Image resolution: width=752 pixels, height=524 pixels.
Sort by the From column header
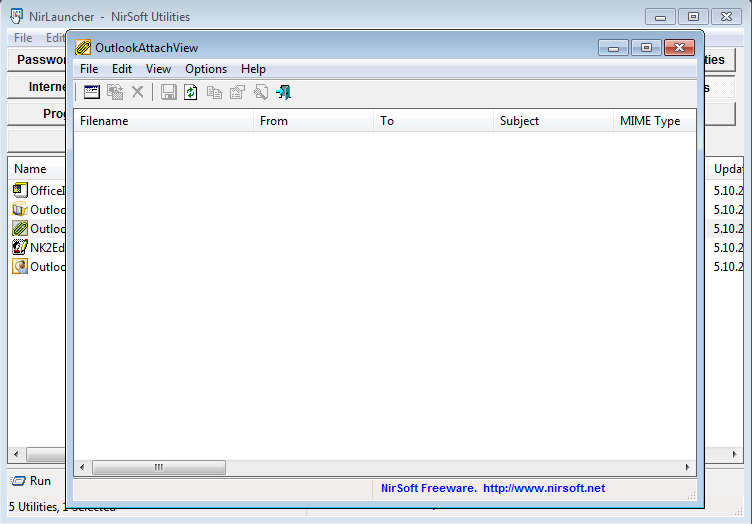pos(314,121)
